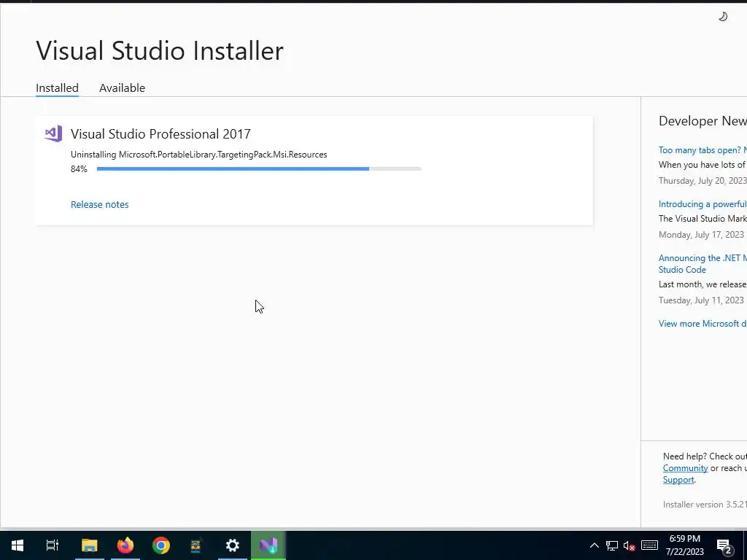This screenshot has width=747, height=560.
Task: Open the 'Introducing a powerful' news link
Action: (703, 204)
